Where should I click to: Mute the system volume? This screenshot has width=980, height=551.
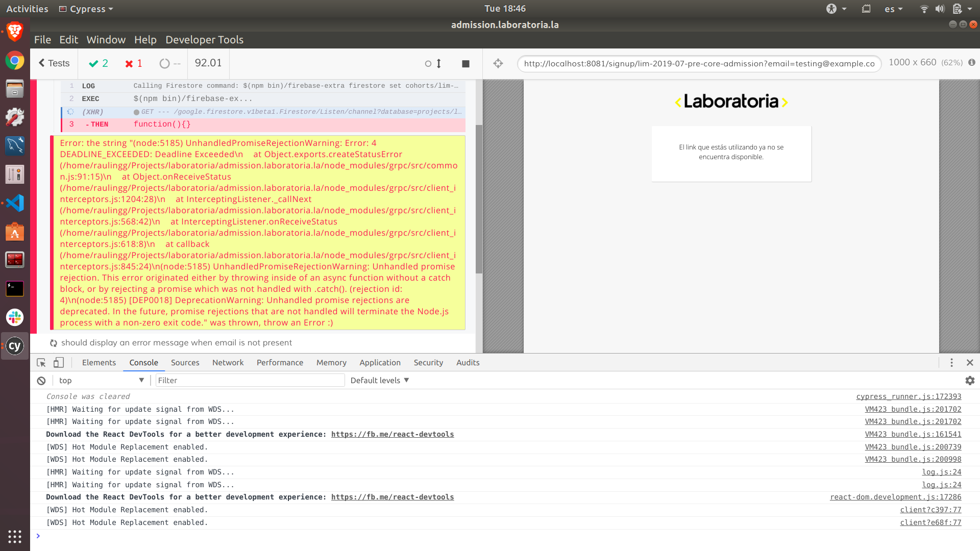click(940, 8)
